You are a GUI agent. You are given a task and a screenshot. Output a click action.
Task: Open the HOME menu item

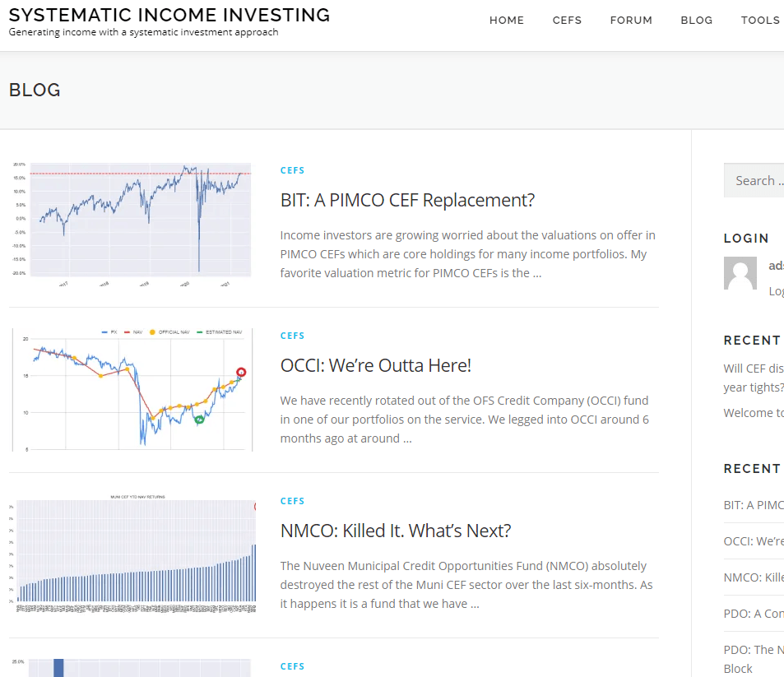507,21
